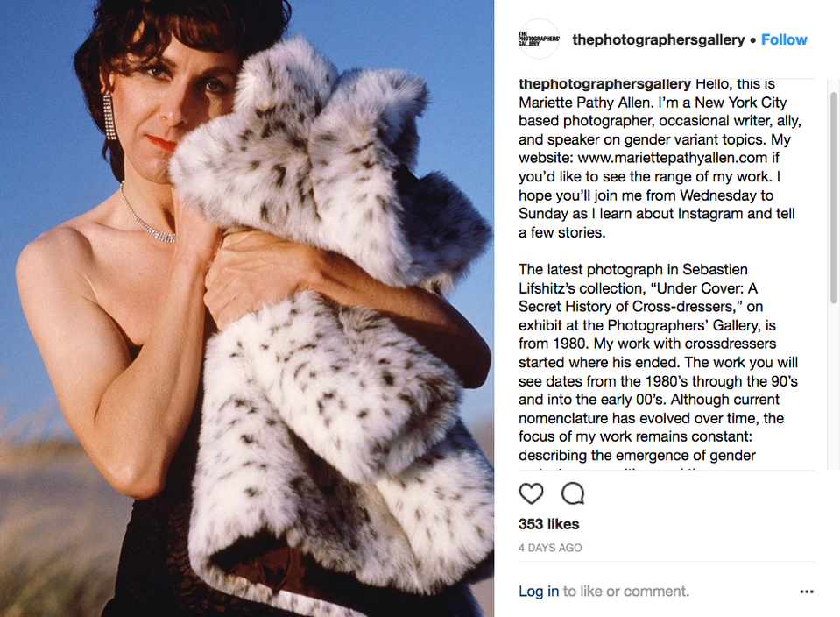The height and width of the screenshot is (617, 840).
Task: Click the 'to like or comment' text
Action: [x=625, y=592]
